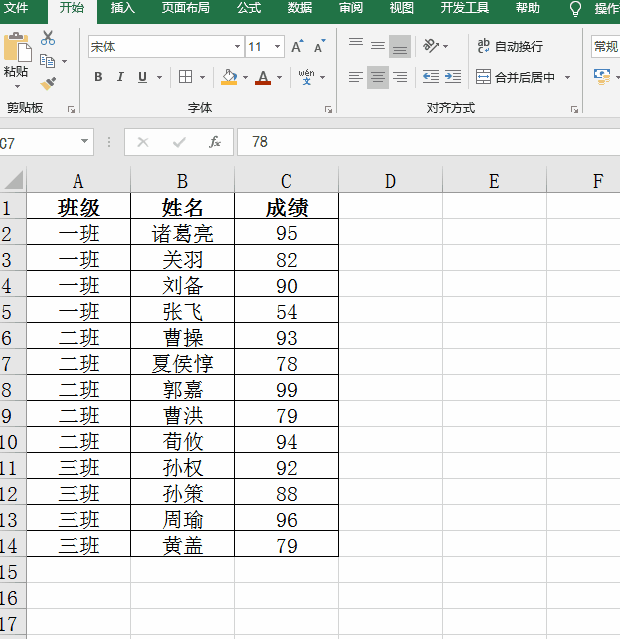Click the Top Align icon
This screenshot has width=620, height=639.
355,45
